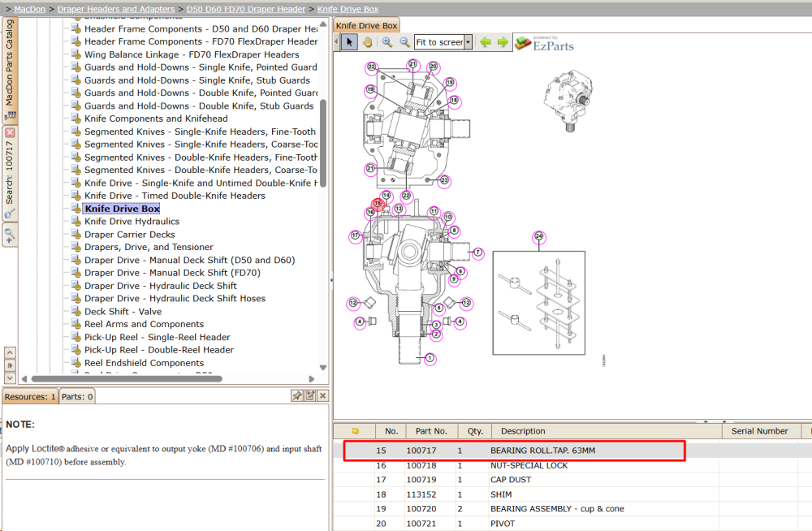Close the Search 100717 side tab
812x531 pixels.
[10, 132]
